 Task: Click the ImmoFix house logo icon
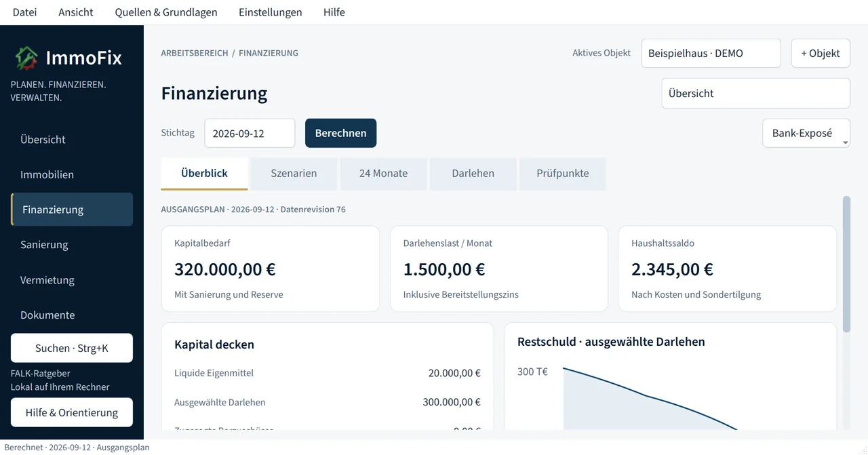26,58
